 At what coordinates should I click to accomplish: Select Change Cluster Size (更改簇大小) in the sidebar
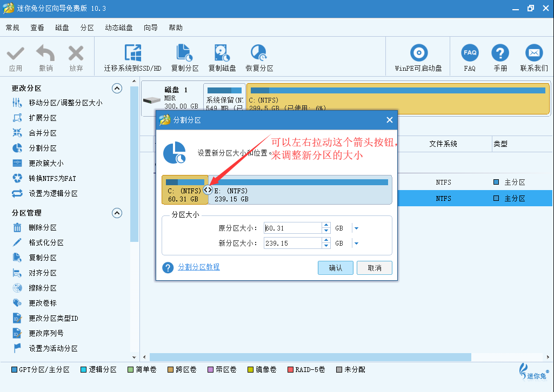point(46,164)
